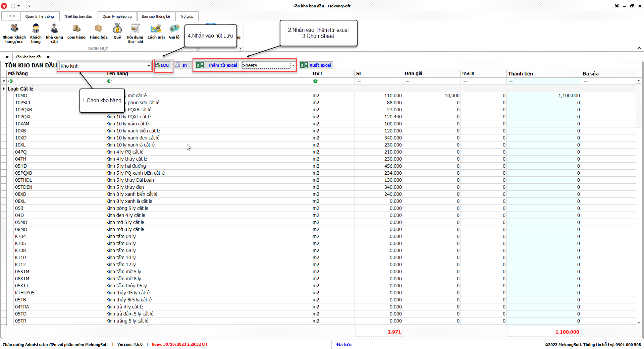
Task: Select the 05THDL item code
Action: point(23,180)
